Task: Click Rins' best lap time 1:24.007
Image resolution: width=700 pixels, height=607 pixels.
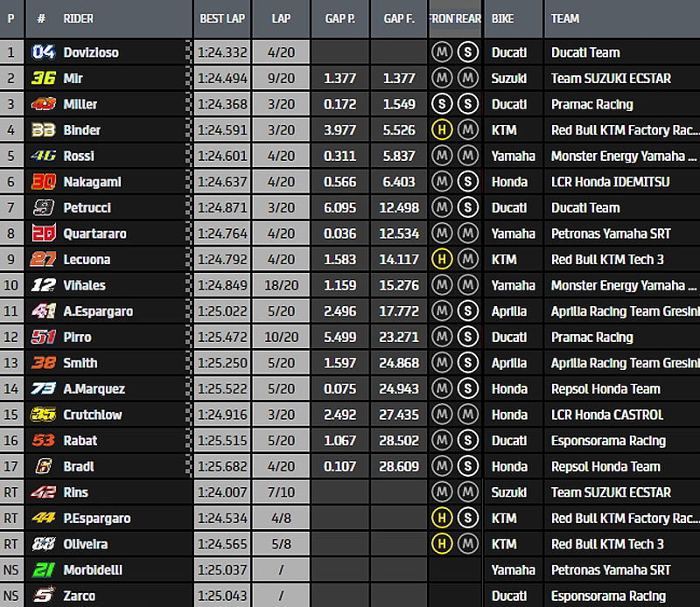Action: click(x=222, y=492)
